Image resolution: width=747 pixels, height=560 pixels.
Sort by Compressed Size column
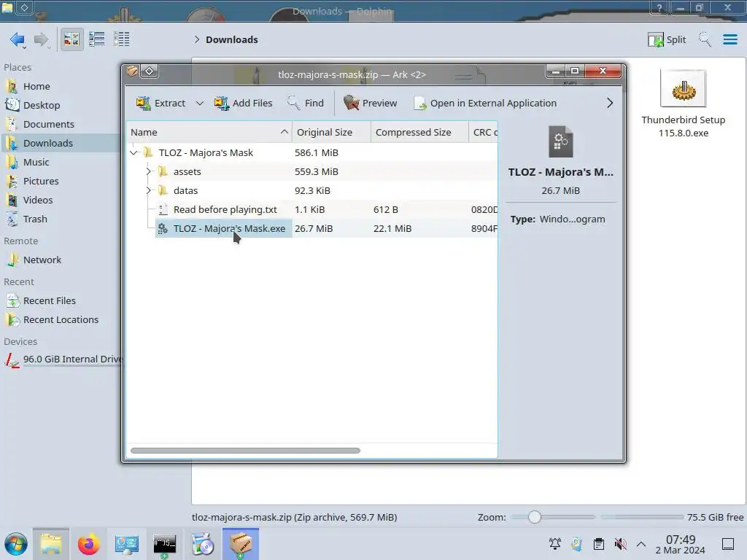419,133
